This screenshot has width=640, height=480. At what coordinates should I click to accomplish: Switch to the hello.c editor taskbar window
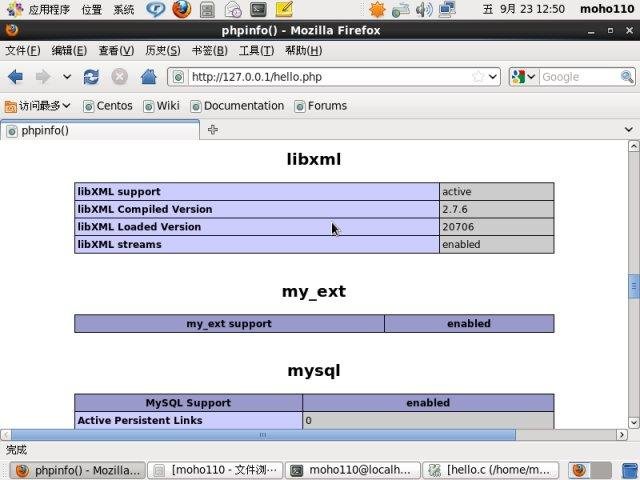pyautogui.click(x=491, y=470)
